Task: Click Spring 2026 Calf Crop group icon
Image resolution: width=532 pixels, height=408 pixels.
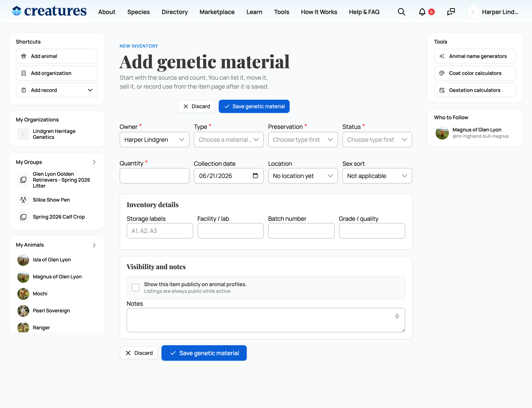Action: coord(23,217)
